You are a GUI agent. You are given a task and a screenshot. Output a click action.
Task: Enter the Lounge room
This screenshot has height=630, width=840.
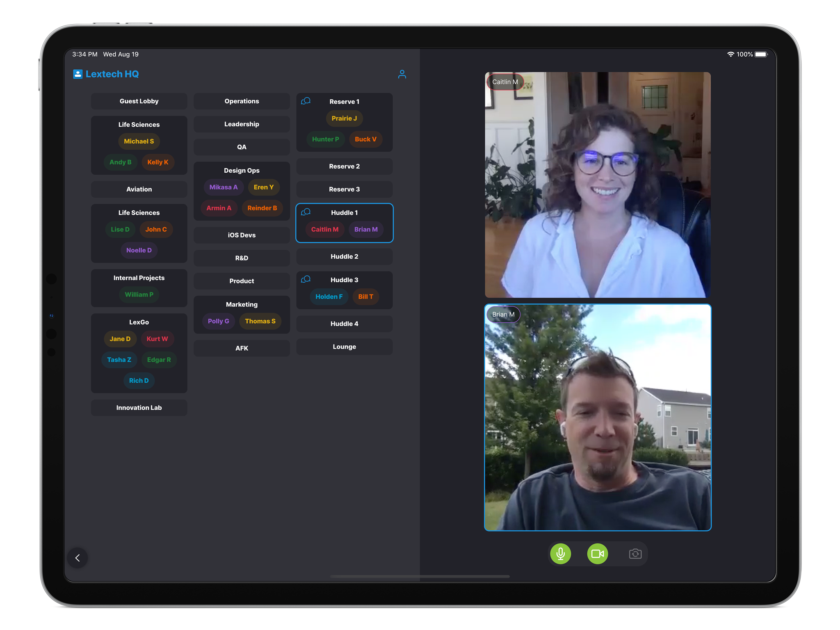click(x=345, y=347)
